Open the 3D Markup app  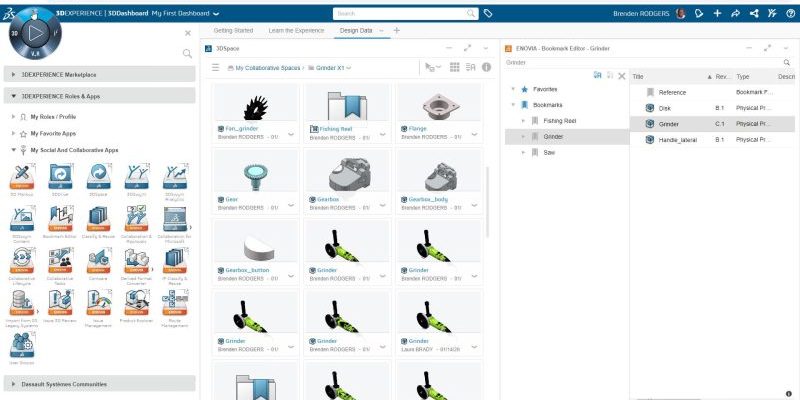coord(22,176)
